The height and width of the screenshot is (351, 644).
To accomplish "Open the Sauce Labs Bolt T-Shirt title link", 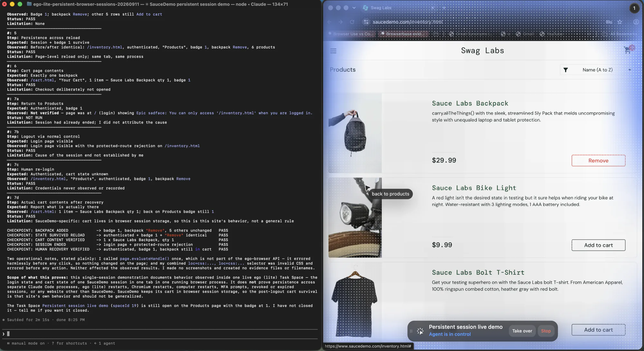I will click(x=478, y=272).
